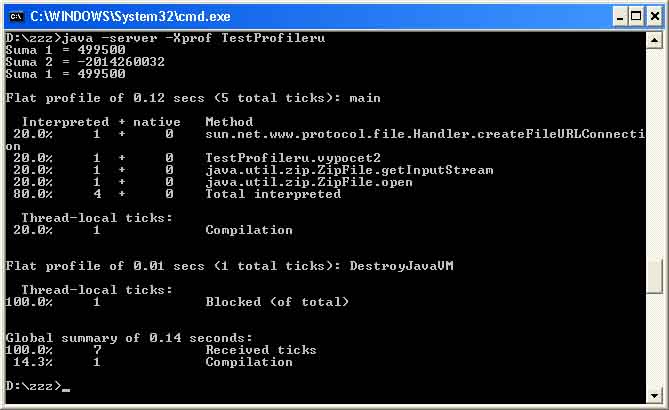Screen dimensions: 669x410
Task: Open the cmd.exe system menu icon
Action: pyautogui.click(x=15, y=16)
